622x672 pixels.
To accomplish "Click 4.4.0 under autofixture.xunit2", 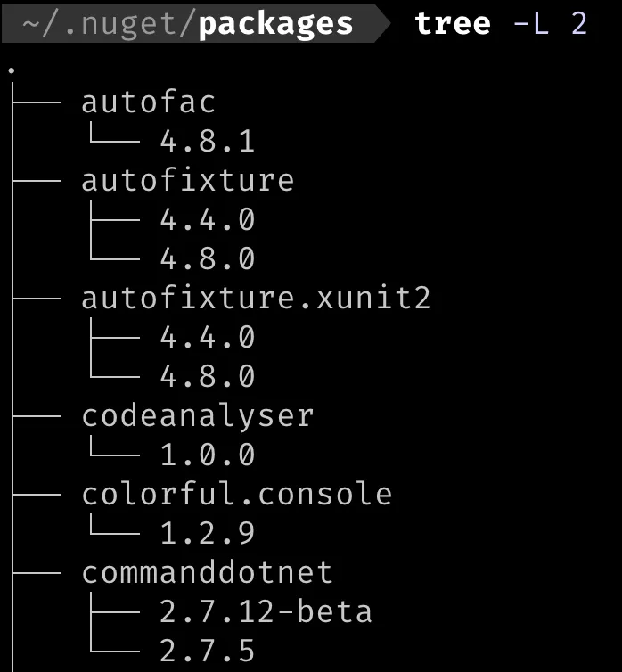I will pos(208,337).
